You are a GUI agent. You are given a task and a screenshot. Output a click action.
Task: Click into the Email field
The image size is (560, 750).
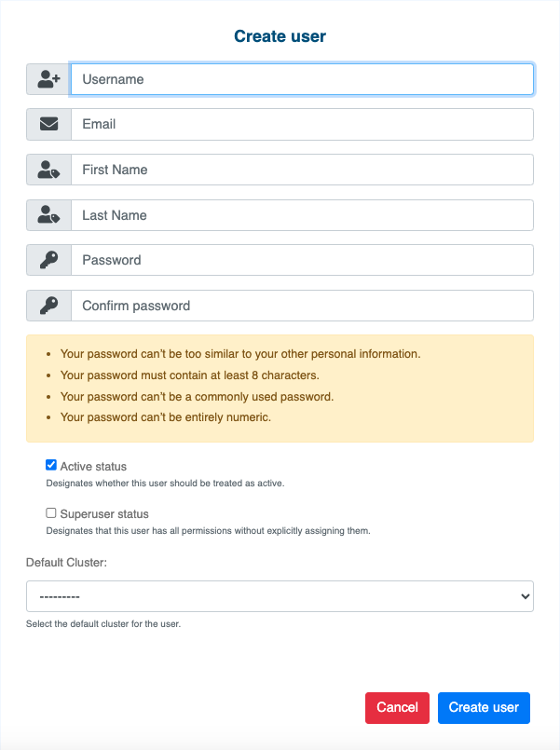(x=302, y=125)
